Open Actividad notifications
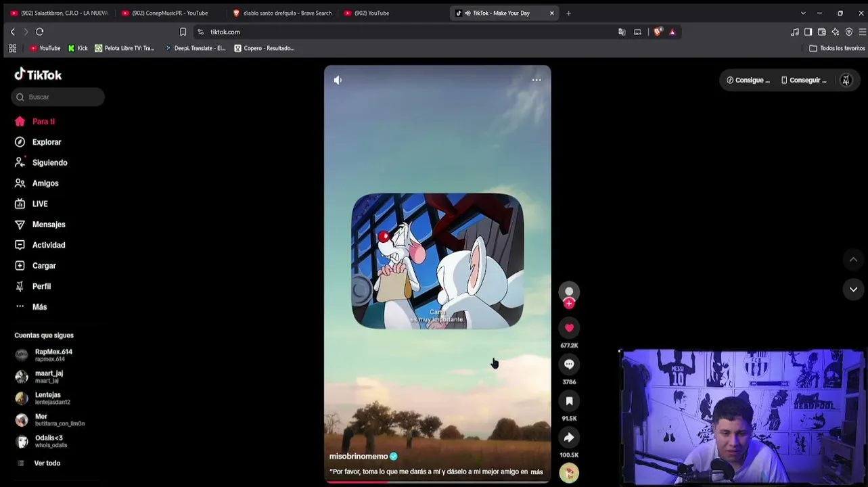The height and width of the screenshot is (487, 868). (x=40, y=245)
